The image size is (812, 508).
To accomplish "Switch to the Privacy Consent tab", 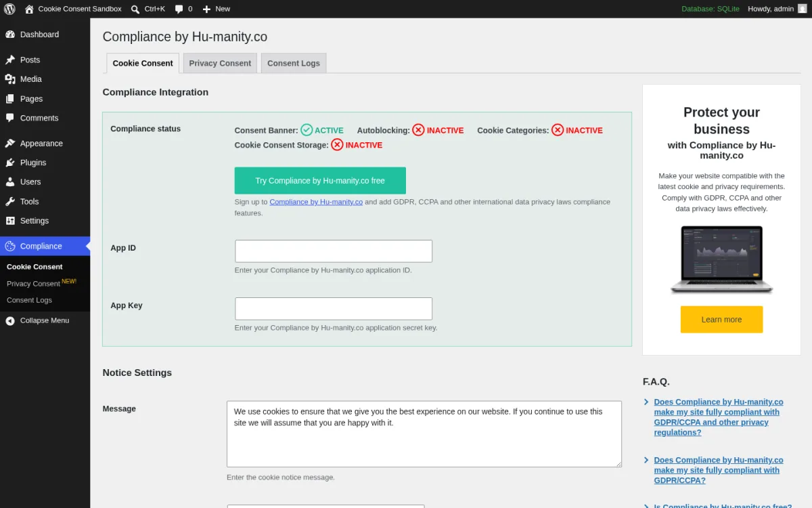I will [x=220, y=63].
